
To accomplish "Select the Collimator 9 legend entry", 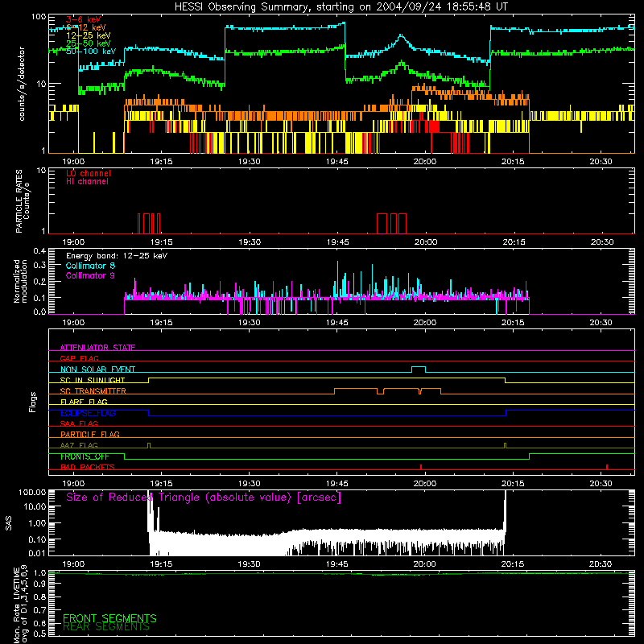I will tap(90, 275).
